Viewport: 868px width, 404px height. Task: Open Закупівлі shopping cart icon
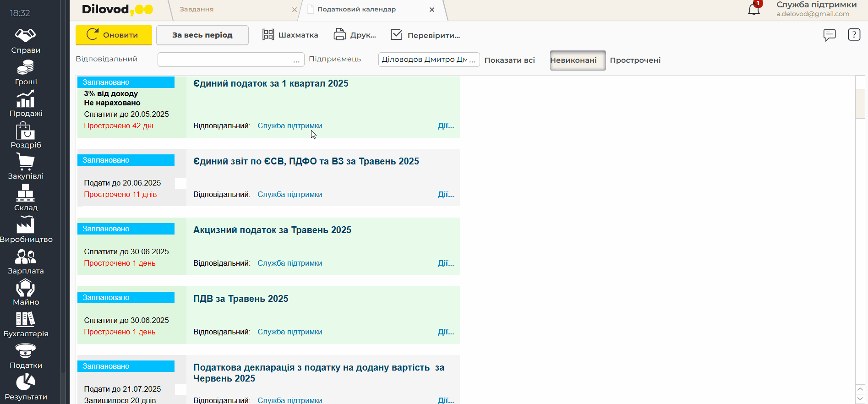26,167
